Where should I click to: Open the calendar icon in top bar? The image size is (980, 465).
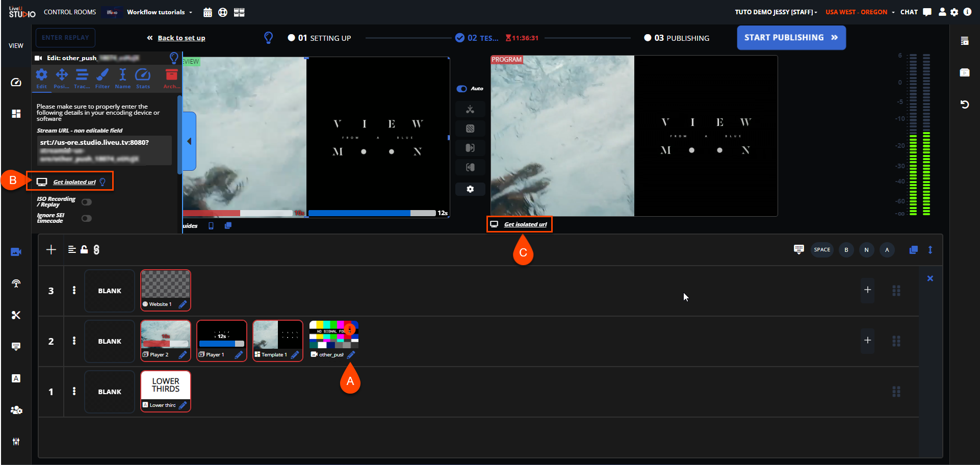click(x=208, y=12)
